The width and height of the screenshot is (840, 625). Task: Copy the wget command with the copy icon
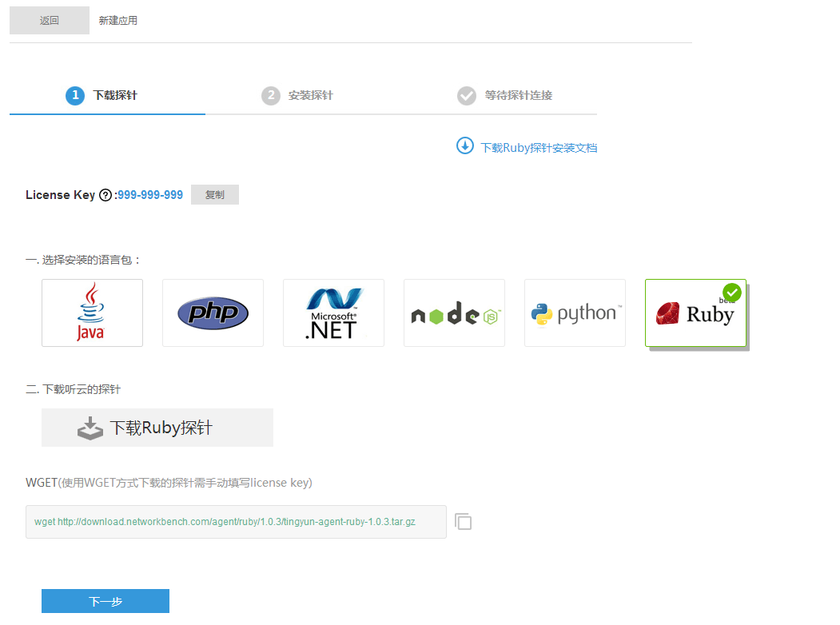pyautogui.click(x=463, y=522)
